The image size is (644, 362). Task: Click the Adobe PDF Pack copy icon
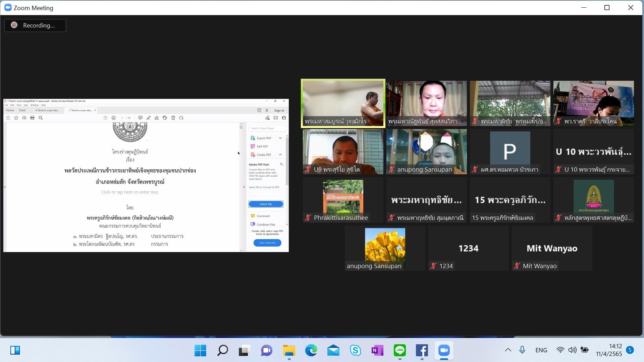click(x=281, y=165)
